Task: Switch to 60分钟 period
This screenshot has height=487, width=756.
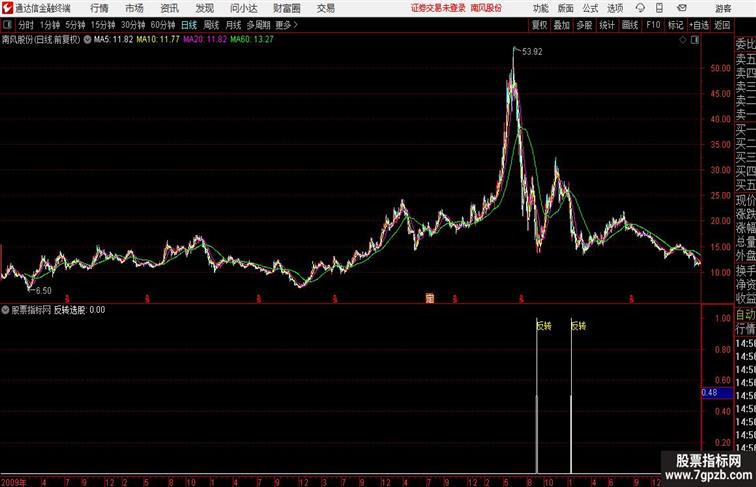Action: (163, 25)
